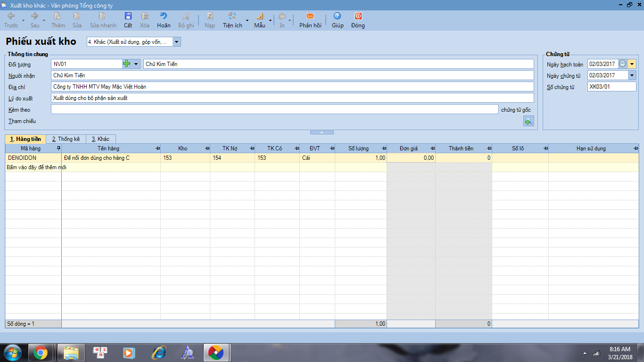The image size is (644, 362).
Task: Close the form with Đóng
Action: pyautogui.click(x=358, y=20)
